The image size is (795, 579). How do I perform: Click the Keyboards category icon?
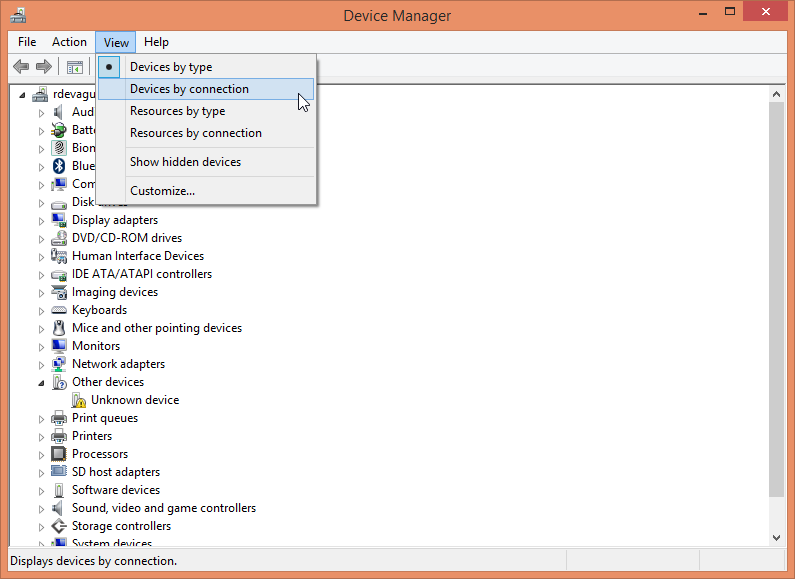coord(59,310)
